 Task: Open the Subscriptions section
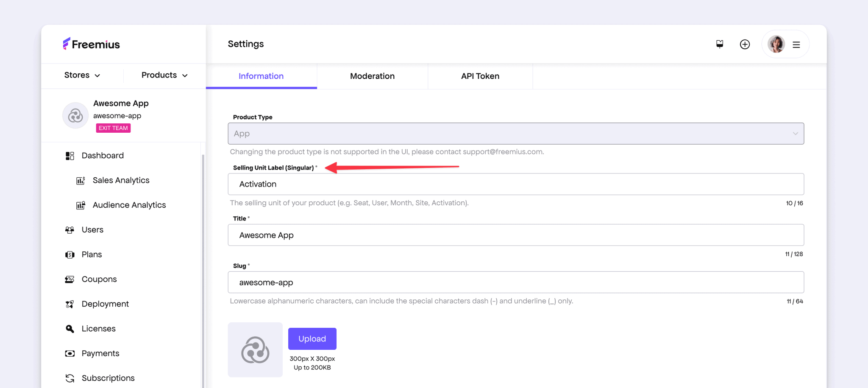108,378
